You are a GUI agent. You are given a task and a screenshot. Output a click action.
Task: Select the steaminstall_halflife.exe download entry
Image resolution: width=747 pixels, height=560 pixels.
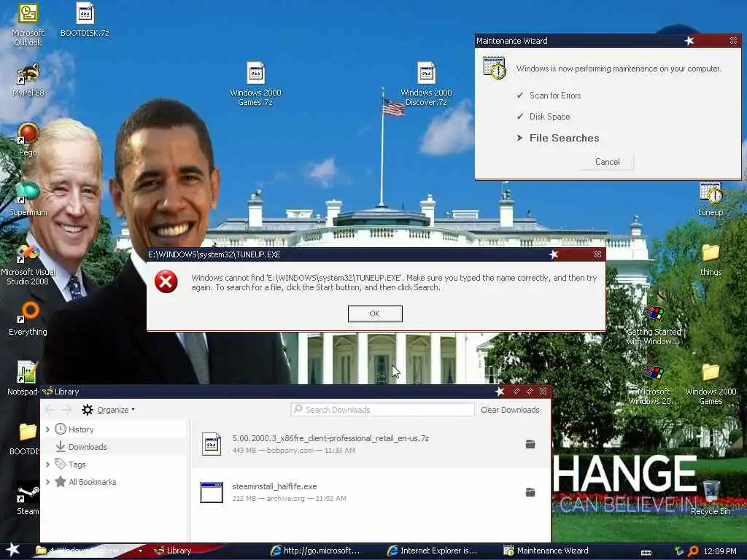371,492
